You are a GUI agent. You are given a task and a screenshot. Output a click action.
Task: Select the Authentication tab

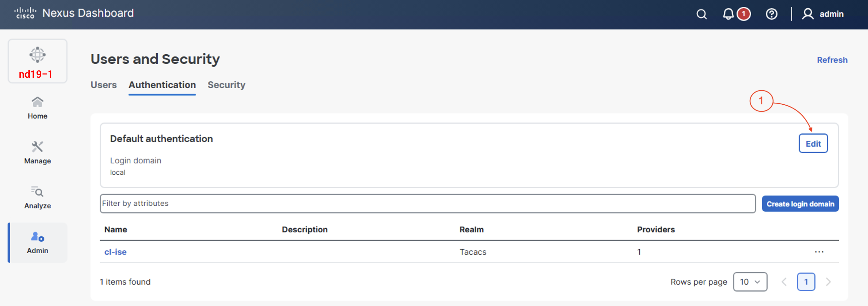162,85
